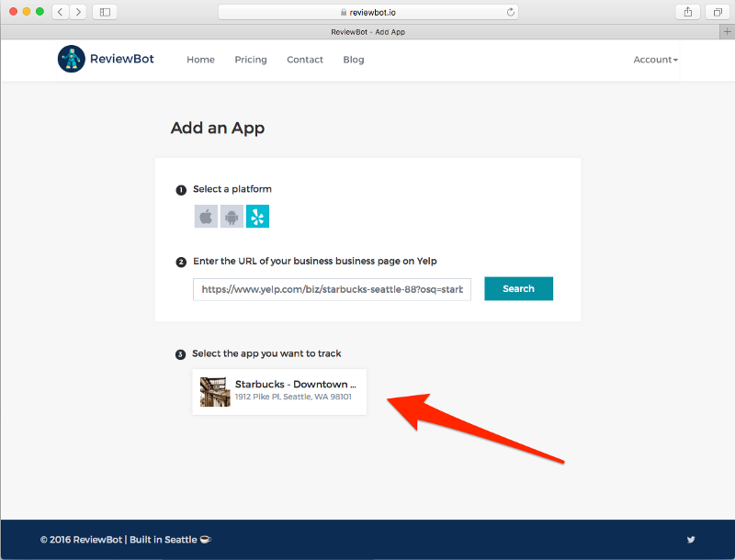Viewport: 735px width, 560px height.
Task: Select the Yelp platform icon
Action: [x=257, y=217]
